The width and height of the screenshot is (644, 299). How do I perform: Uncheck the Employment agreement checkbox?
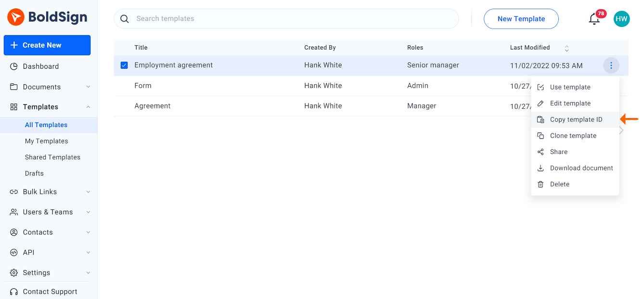tap(124, 65)
